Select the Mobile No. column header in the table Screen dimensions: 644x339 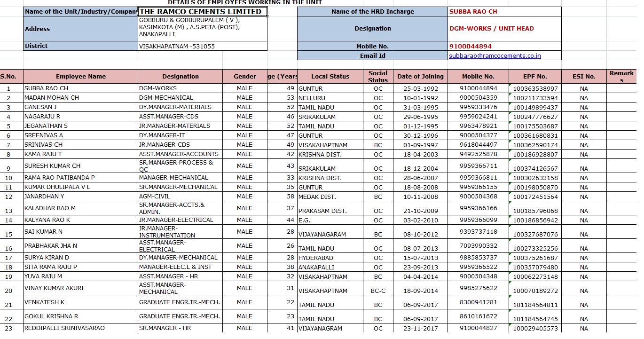point(478,77)
